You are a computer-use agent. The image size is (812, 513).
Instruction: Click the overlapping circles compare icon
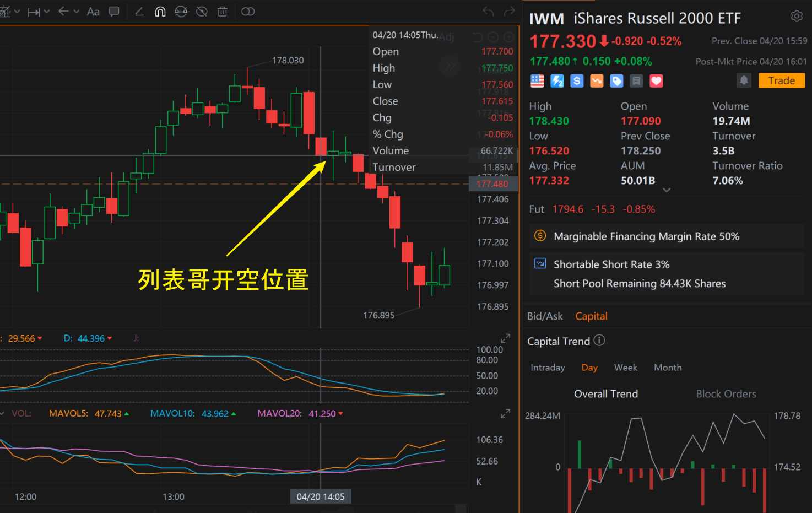point(248,12)
